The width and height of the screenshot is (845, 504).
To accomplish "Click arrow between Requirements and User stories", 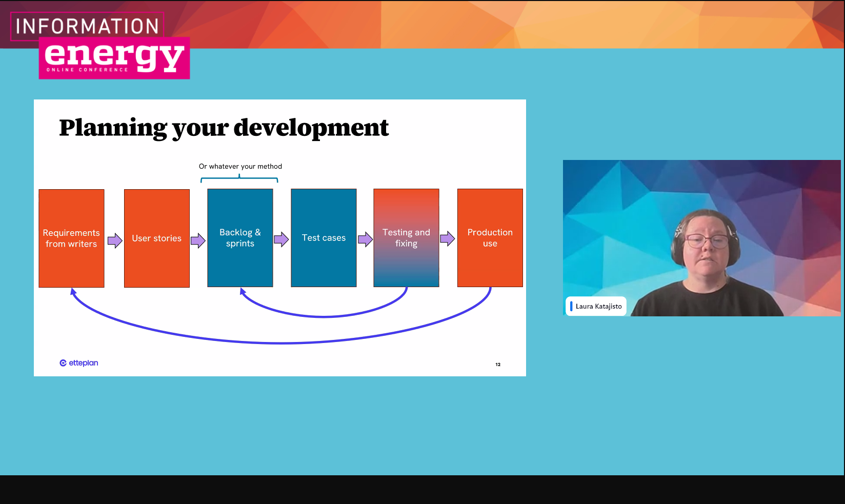I will click(115, 240).
